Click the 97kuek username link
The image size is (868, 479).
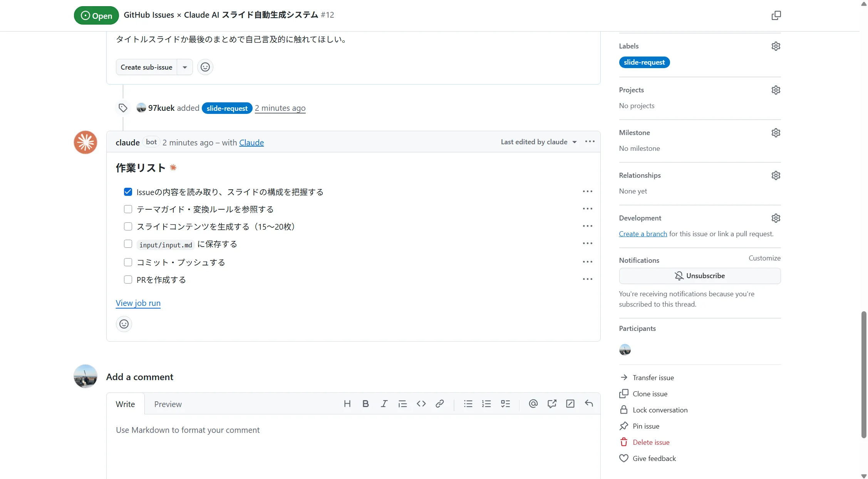[x=161, y=108]
